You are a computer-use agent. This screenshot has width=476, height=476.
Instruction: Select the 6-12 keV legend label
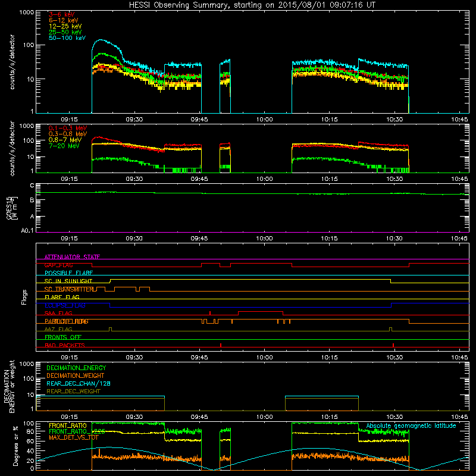64,20
